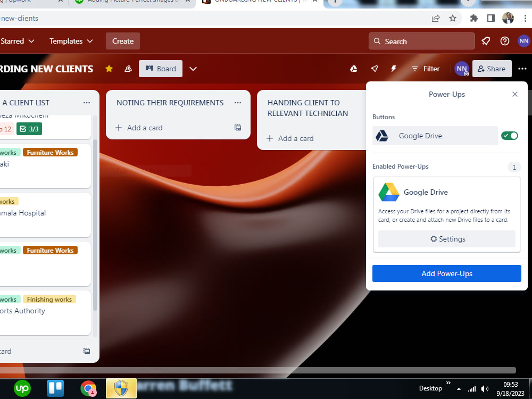Open the Chrome extensions puzzle icon
Image resolution: width=532 pixels, height=399 pixels.
point(474,18)
